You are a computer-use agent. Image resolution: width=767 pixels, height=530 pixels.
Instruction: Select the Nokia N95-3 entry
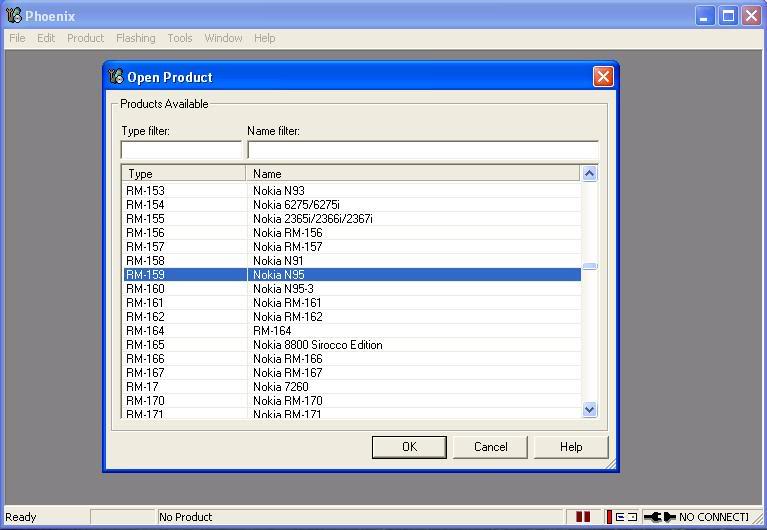click(283, 289)
